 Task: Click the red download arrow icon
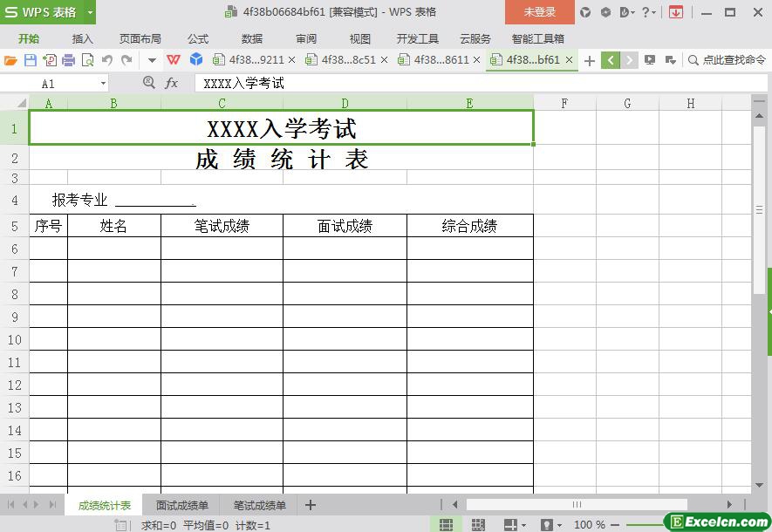pyautogui.click(x=676, y=12)
